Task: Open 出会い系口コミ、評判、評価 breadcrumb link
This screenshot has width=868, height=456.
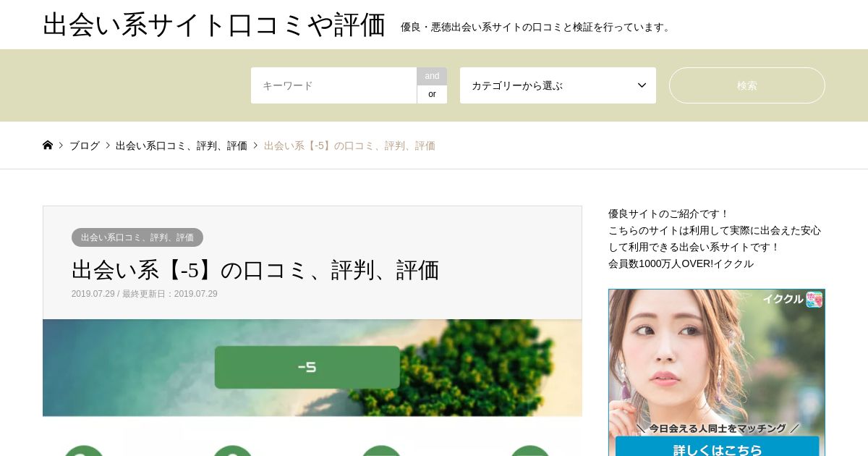Action: pyautogui.click(x=182, y=145)
